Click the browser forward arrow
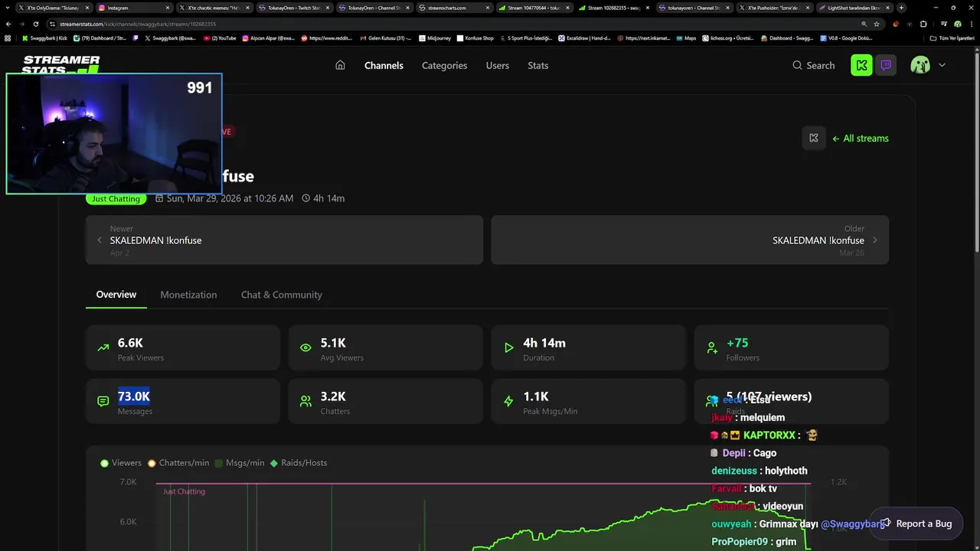Viewport: 980px width, 551px height. [21, 24]
